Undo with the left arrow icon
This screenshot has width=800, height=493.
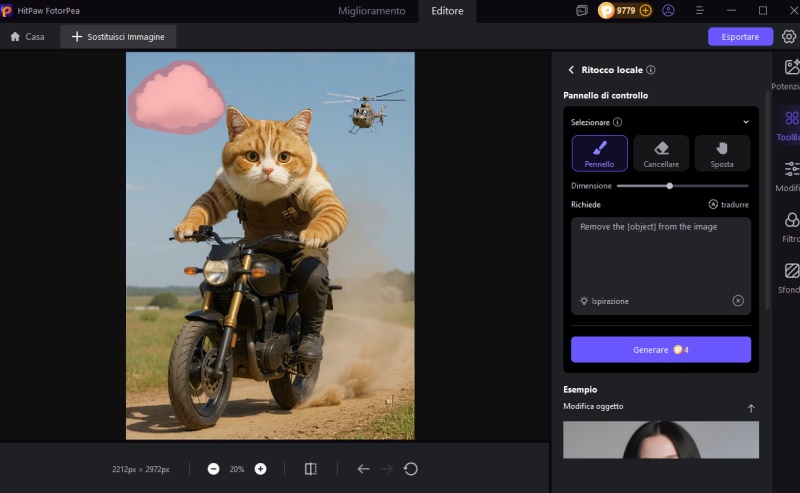click(x=363, y=469)
